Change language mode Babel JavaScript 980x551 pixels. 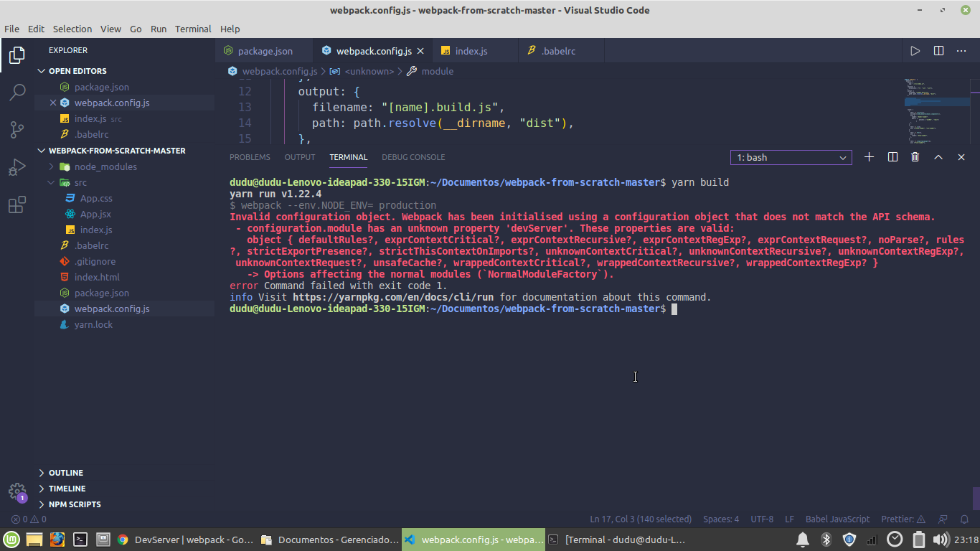tap(837, 519)
